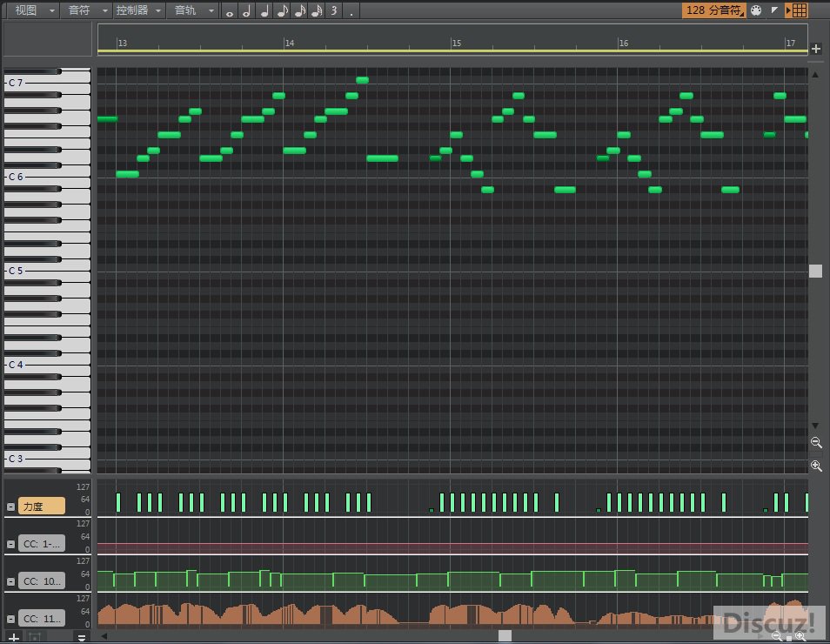Expand the 视图 menu dropdown arrow
The height and width of the screenshot is (644, 830).
click(52, 10)
